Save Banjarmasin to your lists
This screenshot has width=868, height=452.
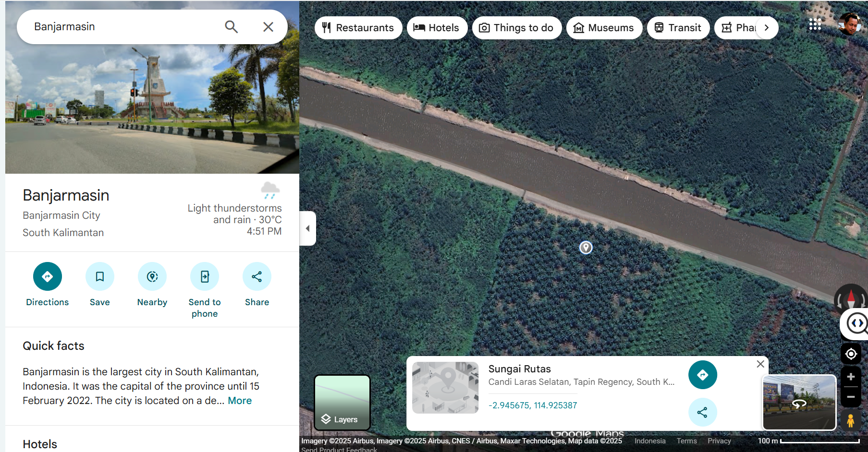tap(99, 277)
